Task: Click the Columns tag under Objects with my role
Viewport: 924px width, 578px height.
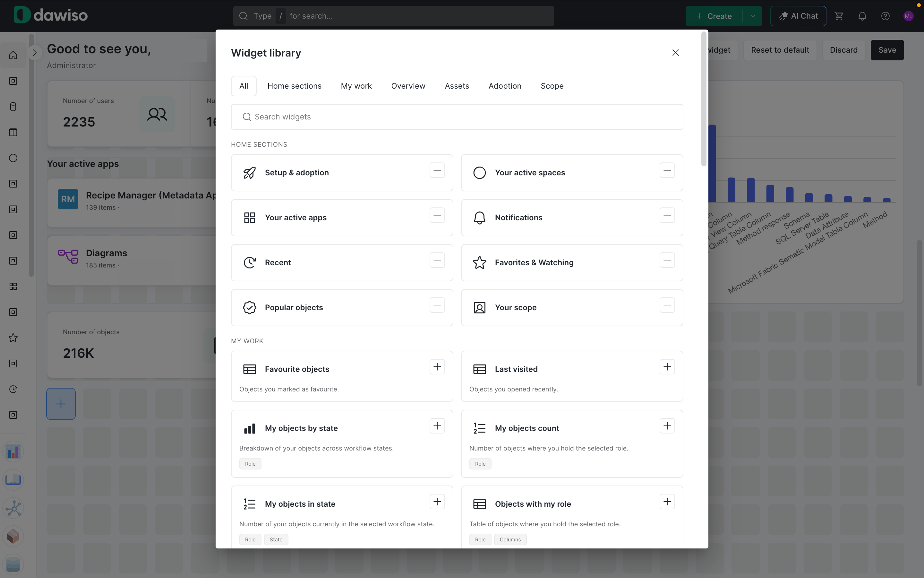Action: click(x=510, y=539)
